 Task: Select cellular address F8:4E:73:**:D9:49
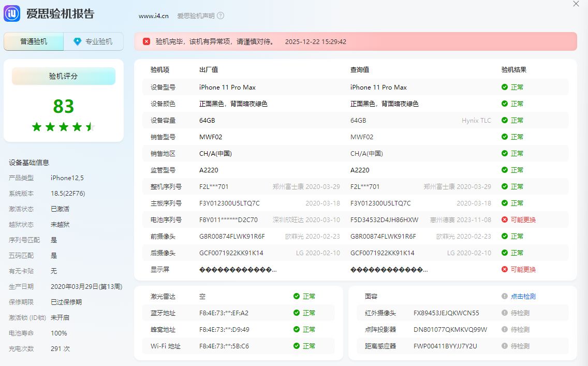224,330
